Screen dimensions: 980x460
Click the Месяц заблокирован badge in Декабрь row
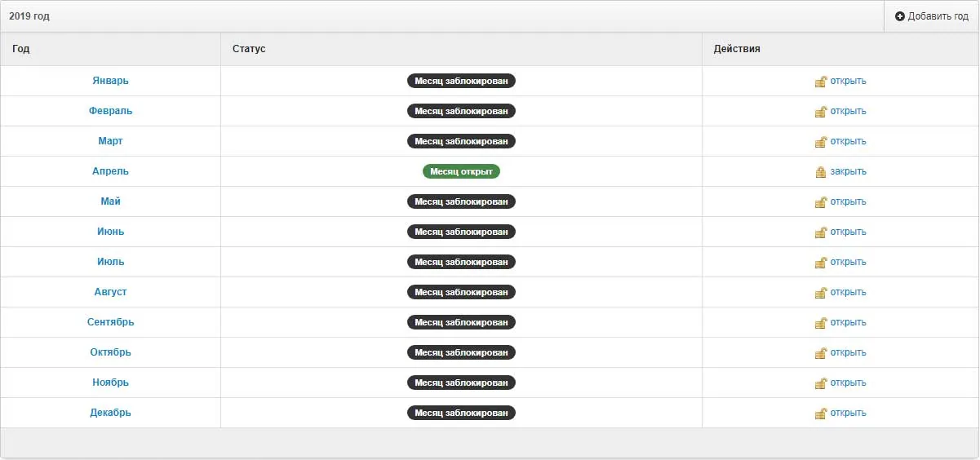click(461, 413)
